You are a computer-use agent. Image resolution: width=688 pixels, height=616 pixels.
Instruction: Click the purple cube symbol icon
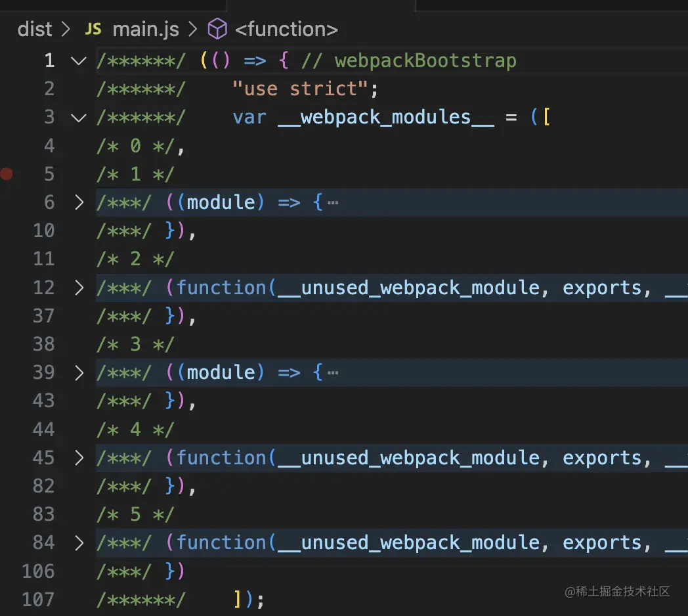tap(217, 30)
